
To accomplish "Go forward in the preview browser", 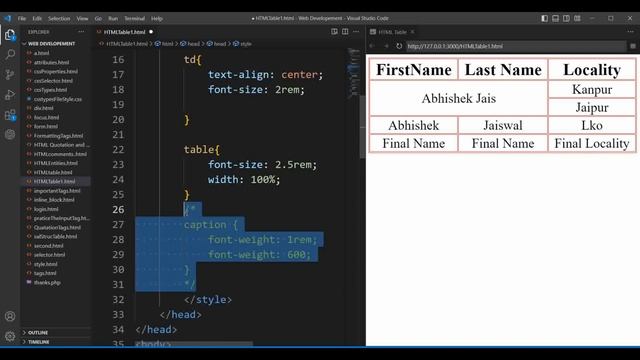I will click(x=386, y=46).
